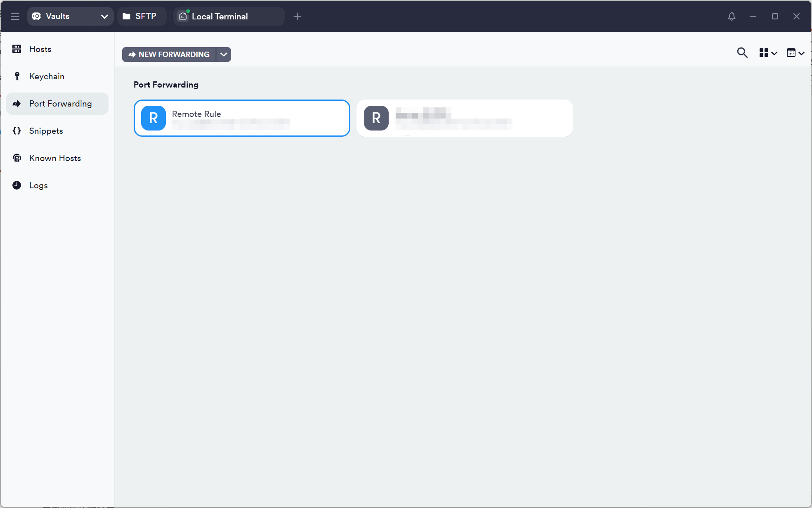Click the NEW FORWARDING button
This screenshot has width=812, height=508.
coord(169,55)
